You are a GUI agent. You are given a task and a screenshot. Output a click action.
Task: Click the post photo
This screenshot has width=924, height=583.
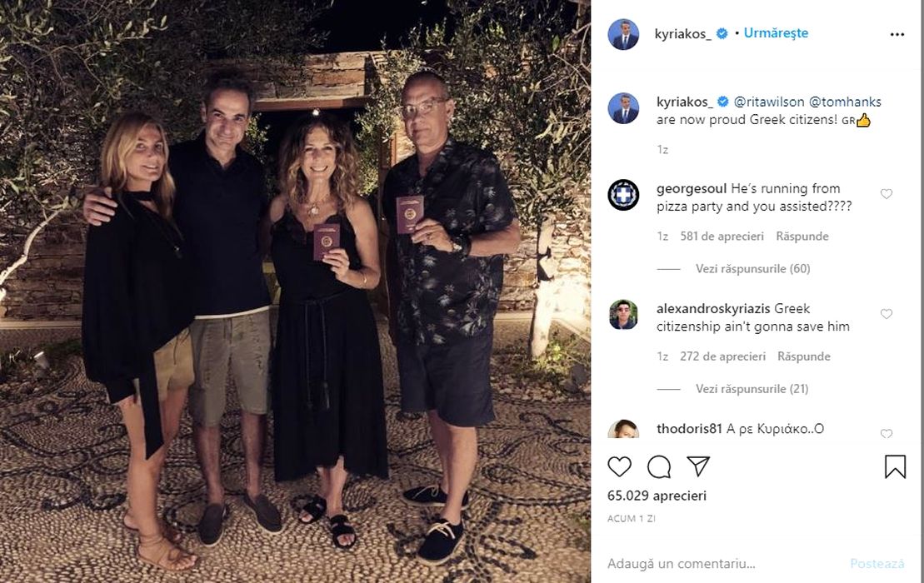(295, 291)
